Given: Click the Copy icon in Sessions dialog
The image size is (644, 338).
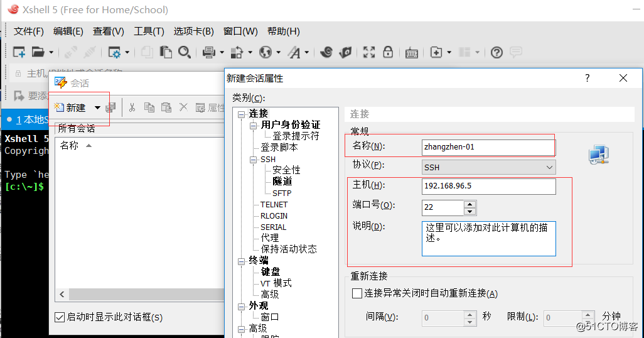Looking at the screenshot, I should 149,107.
